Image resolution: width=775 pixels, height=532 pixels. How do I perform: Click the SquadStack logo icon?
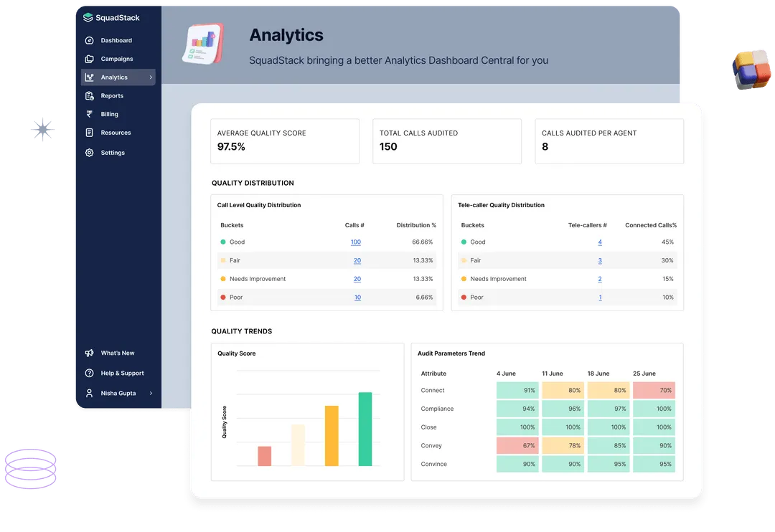(x=88, y=17)
